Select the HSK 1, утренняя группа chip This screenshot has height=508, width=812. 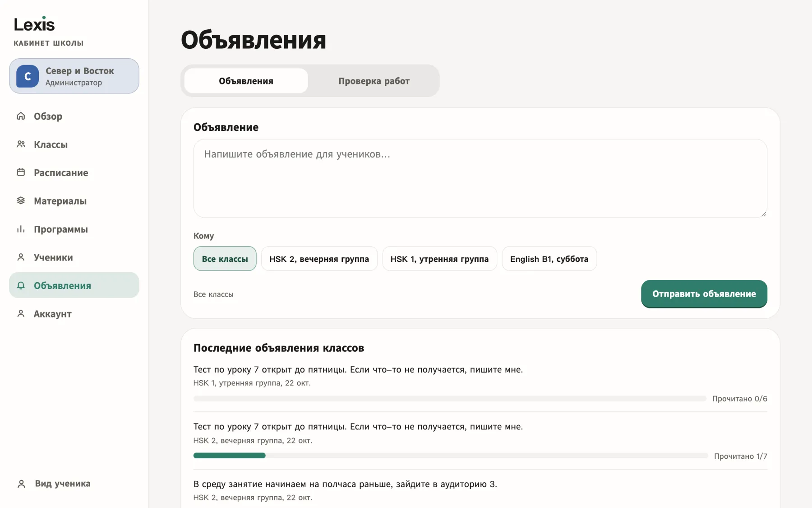439,259
